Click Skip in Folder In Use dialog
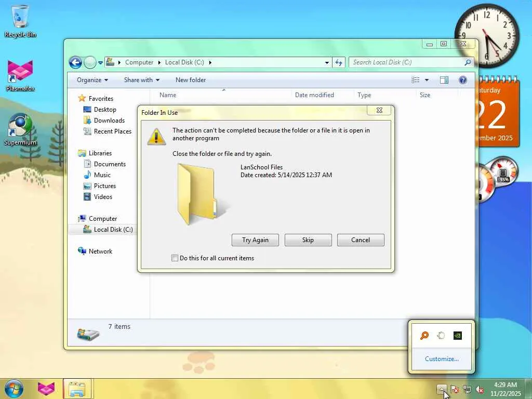 coord(308,240)
